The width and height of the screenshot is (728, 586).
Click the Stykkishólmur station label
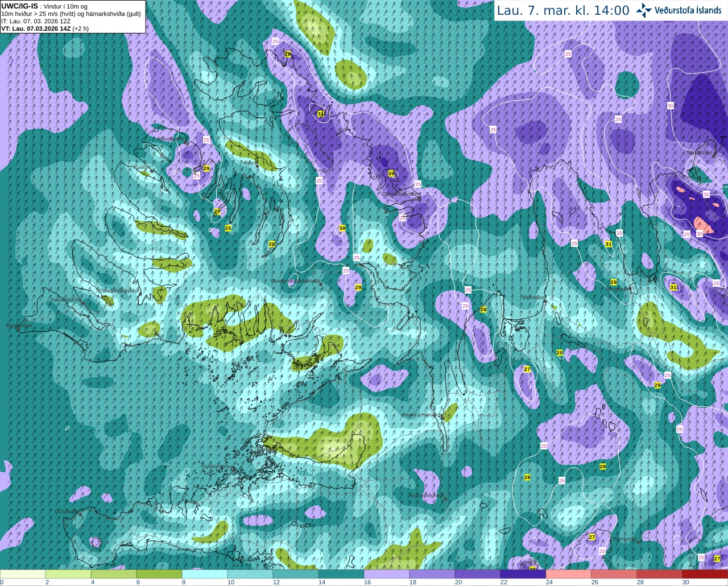tap(217, 467)
